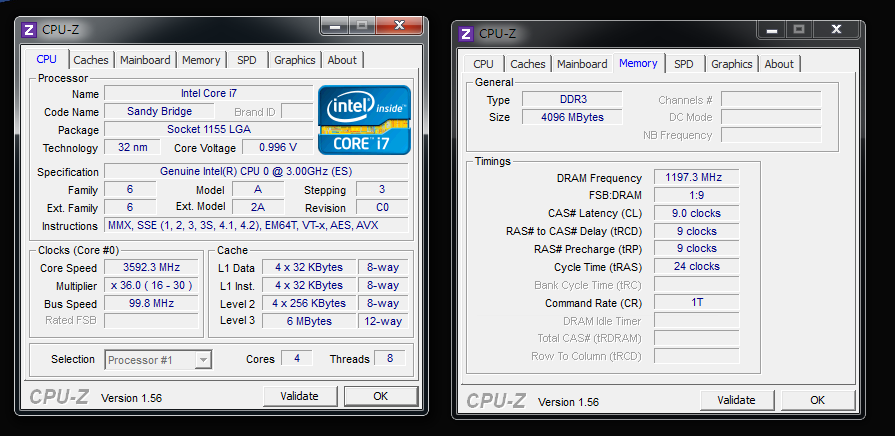Click the Package value Socket 1155 LGA
The image size is (895, 436).
pyautogui.click(x=209, y=130)
